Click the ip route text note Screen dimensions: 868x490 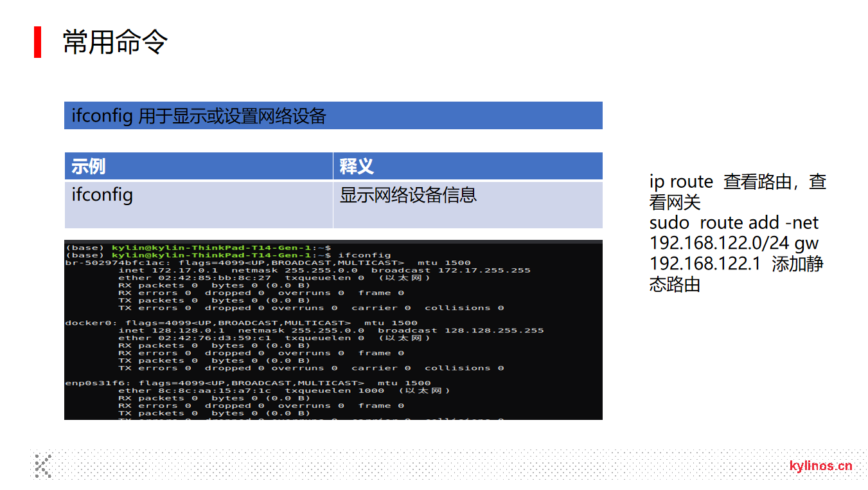tap(681, 182)
